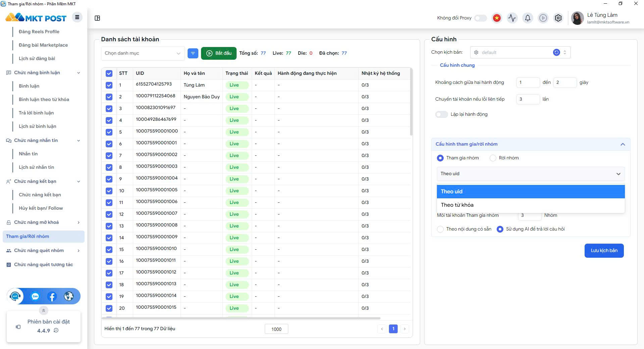Uncheck the checkbox for row Tùng Lâm
This screenshot has height=349, width=644.
pos(109,85)
